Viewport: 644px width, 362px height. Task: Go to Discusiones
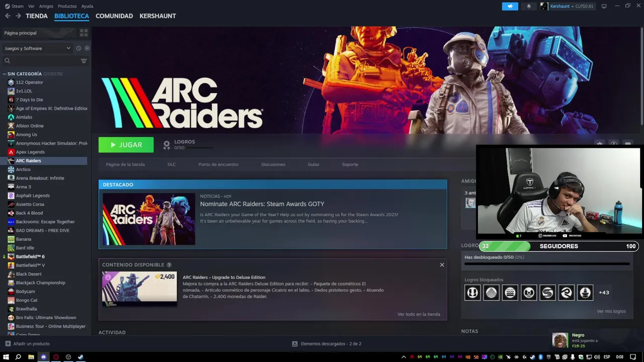(273, 164)
